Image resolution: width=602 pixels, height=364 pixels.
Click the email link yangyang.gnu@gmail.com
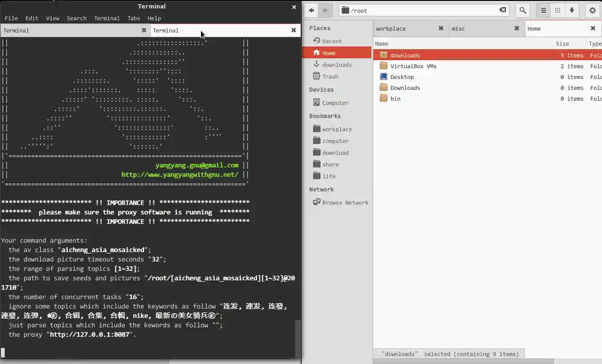[x=196, y=165]
